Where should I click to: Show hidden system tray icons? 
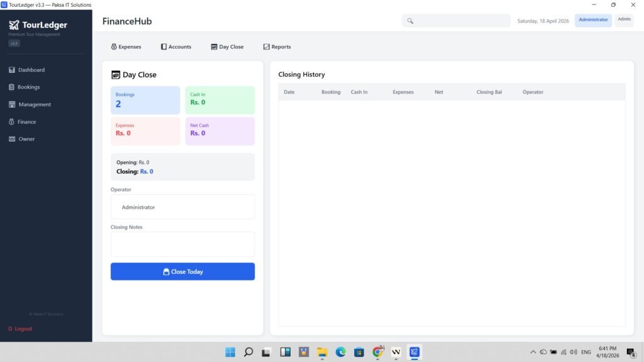pyautogui.click(x=533, y=352)
